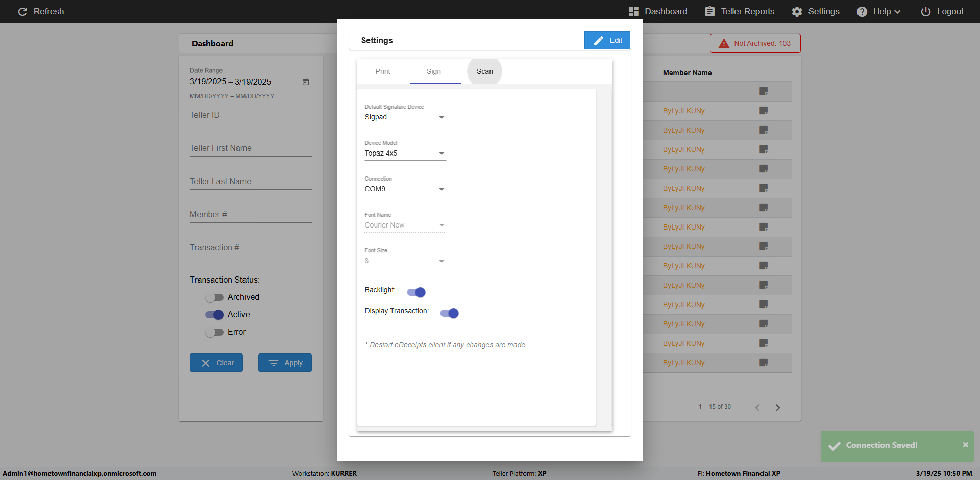Open note icon in ninth ByLyJl KUNy row

[x=764, y=266]
